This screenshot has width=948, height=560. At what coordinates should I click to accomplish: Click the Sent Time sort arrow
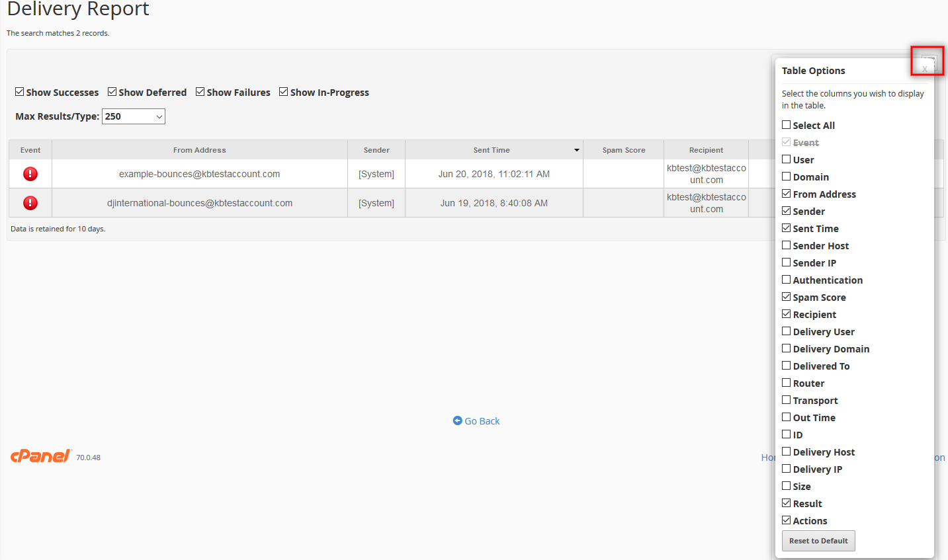(x=576, y=150)
